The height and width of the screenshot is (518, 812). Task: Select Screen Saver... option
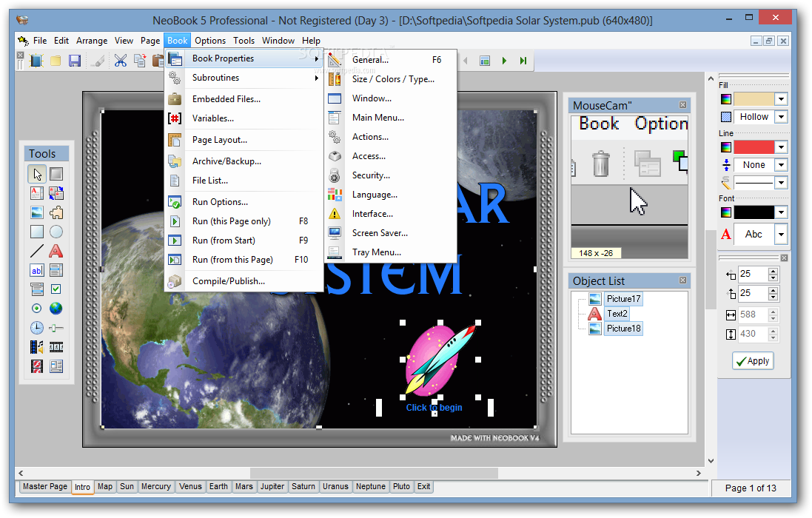tap(392, 233)
